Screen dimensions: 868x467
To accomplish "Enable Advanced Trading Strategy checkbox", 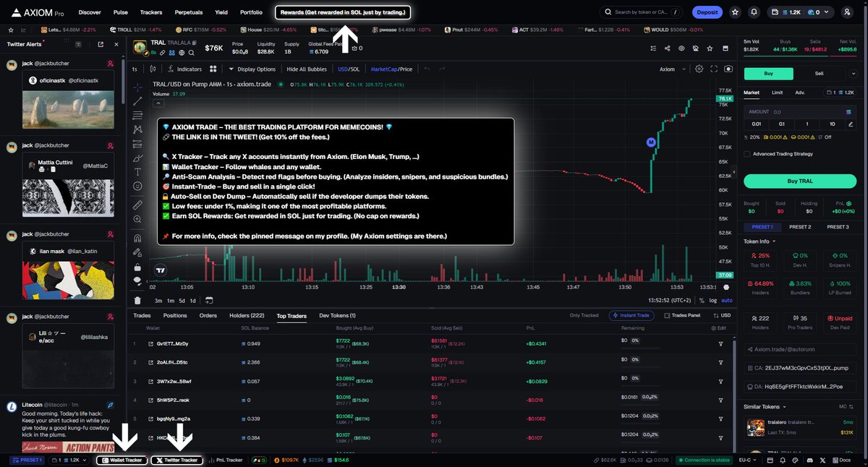I will (748, 154).
